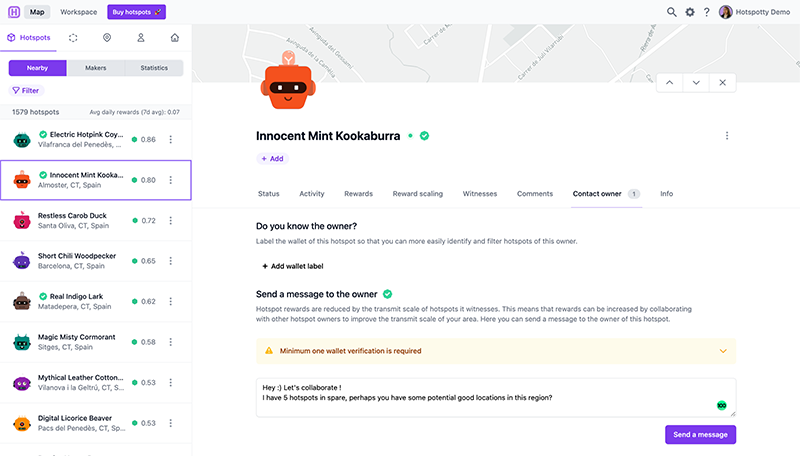The image size is (800, 456).
Task: Select Electric Hotpink Coyote hotspot row
Action: pyautogui.click(x=96, y=139)
